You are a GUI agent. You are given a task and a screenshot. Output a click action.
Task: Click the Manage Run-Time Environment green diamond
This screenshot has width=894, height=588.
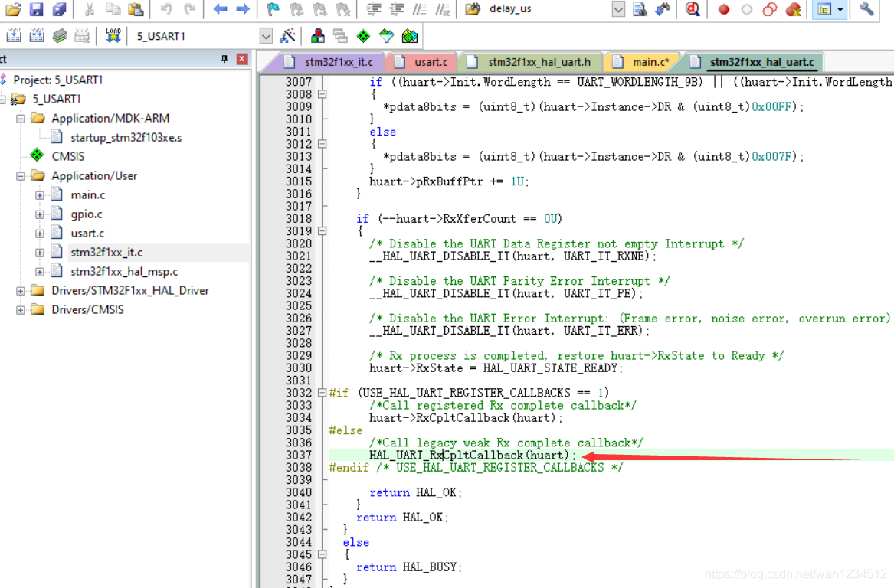click(x=363, y=36)
